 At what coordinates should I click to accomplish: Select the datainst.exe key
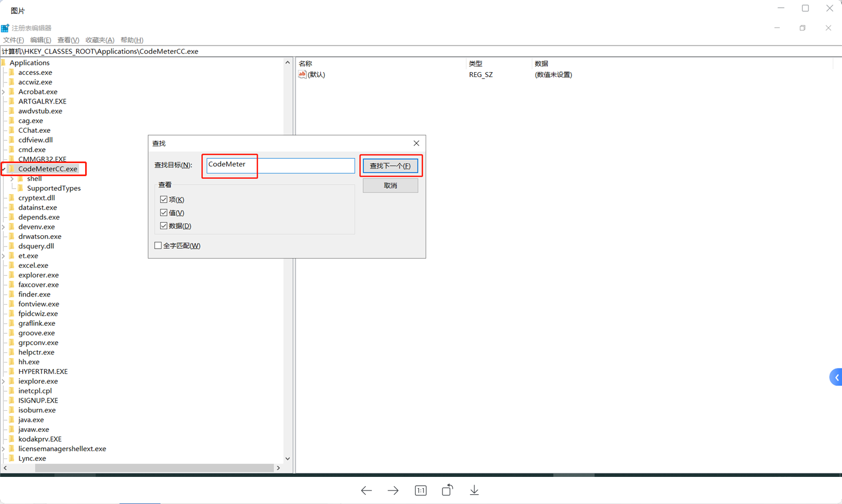coord(37,208)
